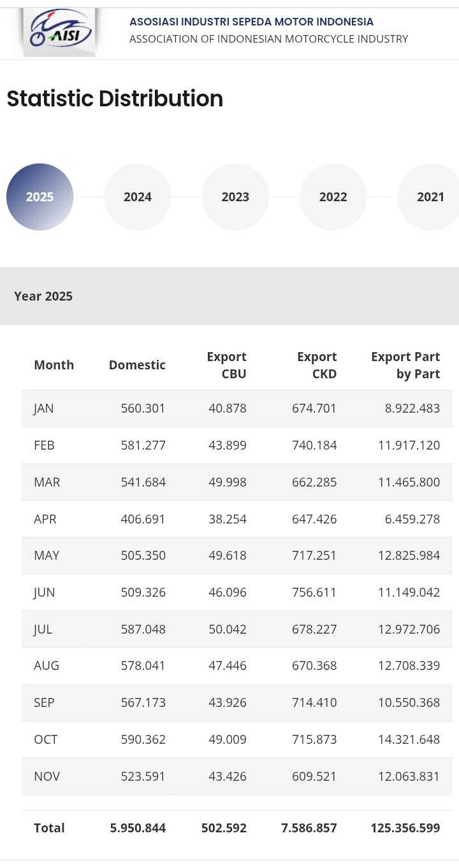Click the Month column header

(x=54, y=365)
